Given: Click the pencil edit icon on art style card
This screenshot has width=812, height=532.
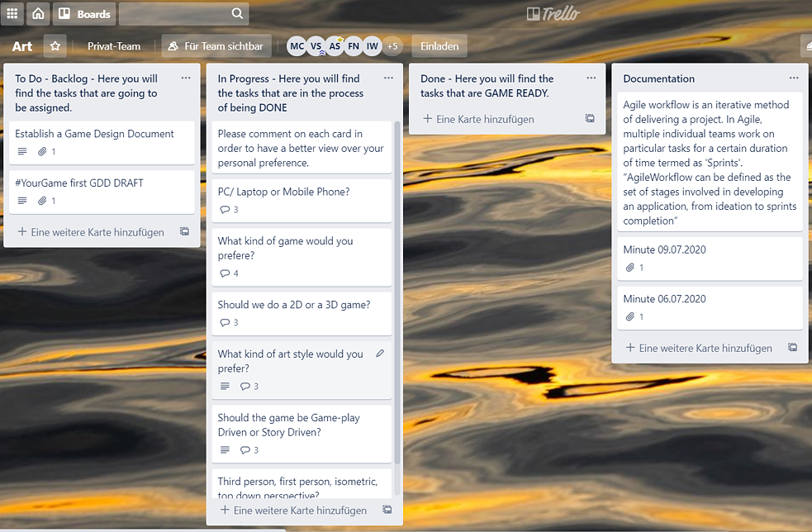Looking at the screenshot, I should 380,354.
